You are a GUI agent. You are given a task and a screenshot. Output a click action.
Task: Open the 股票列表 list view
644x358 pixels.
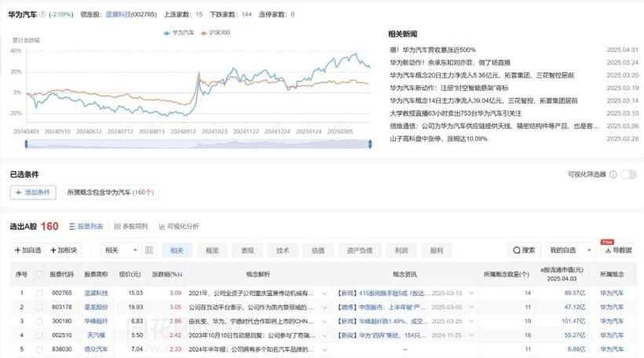86,226
